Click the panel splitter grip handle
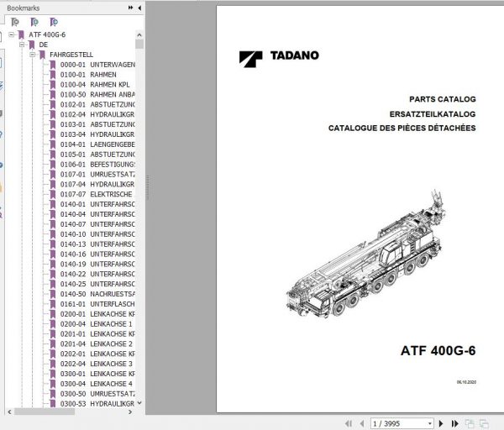Image resolution: width=504 pixels, height=430 pixels. (148, 187)
